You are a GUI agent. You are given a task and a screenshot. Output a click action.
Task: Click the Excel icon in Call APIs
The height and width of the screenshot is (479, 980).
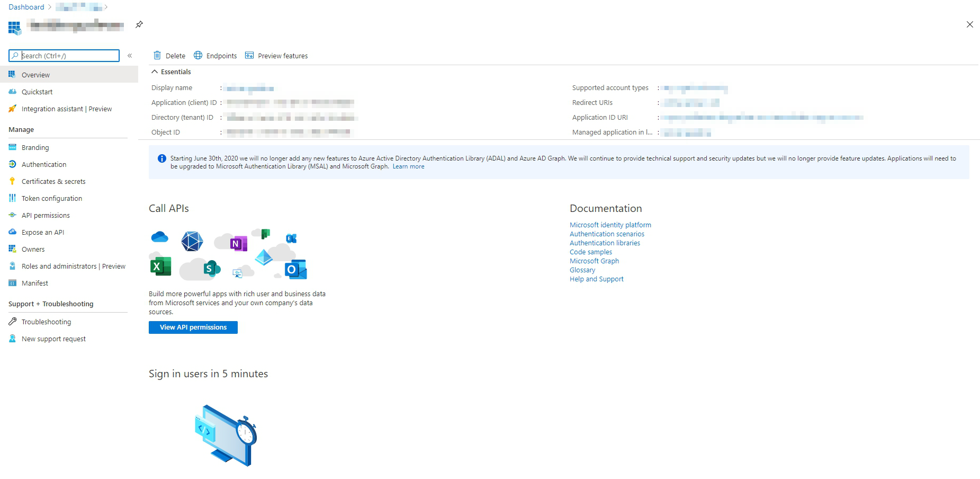pos(160,266)
